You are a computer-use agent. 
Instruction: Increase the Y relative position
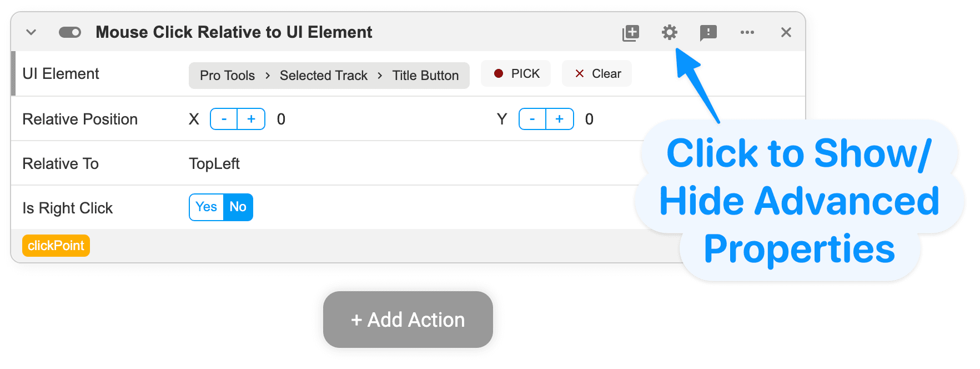[x=560, y=119]
